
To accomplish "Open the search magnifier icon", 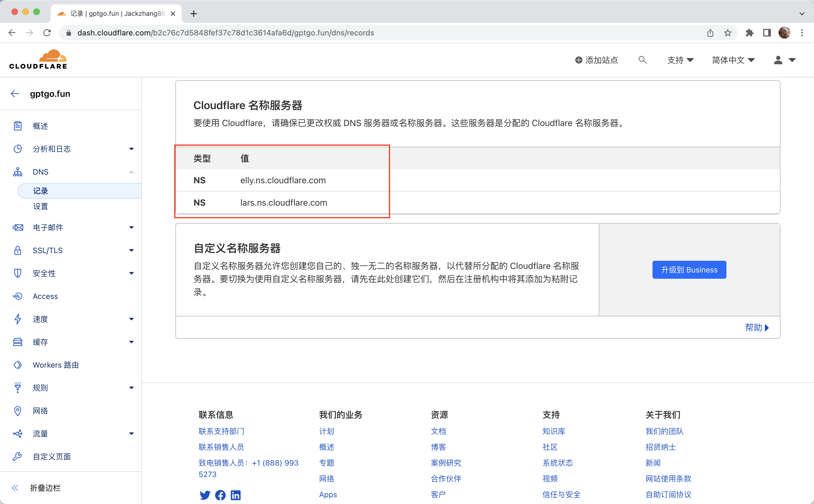I will pyautogui.click(x=642, y=60).
